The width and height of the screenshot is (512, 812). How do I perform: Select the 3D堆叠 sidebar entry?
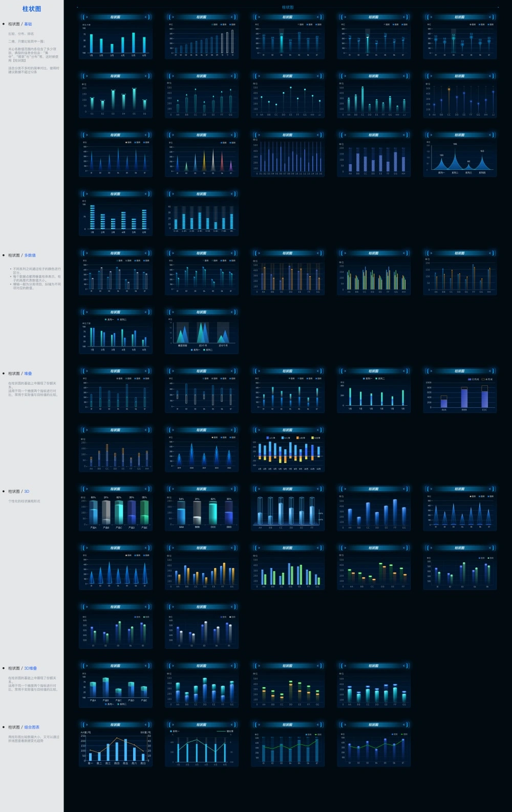[30, 668]
